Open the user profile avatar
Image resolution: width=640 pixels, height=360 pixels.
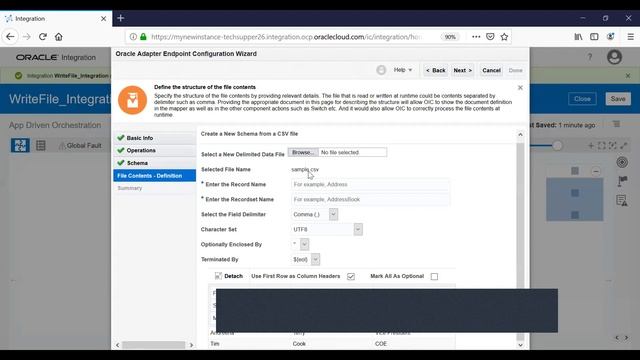[614, 57]
